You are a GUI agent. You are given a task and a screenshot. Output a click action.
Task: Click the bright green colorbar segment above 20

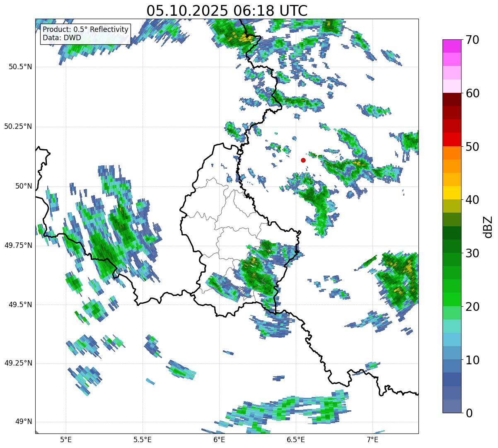point(452,299)
